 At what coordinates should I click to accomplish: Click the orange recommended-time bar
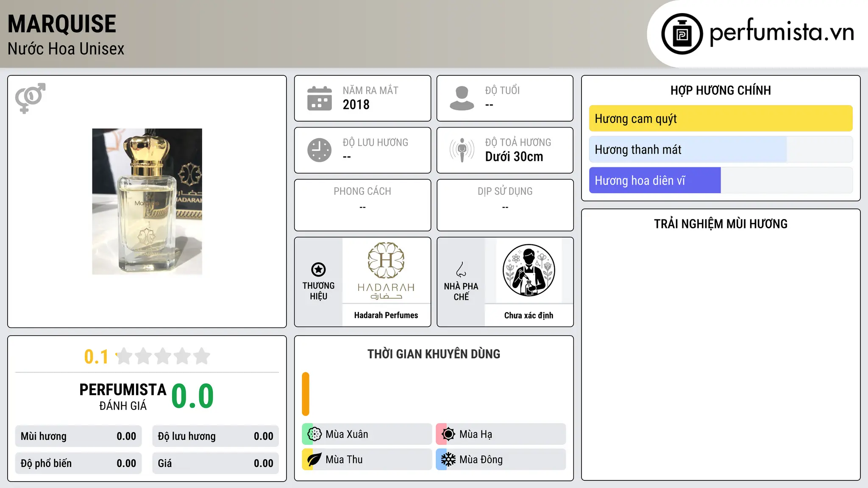click(306, 394)
